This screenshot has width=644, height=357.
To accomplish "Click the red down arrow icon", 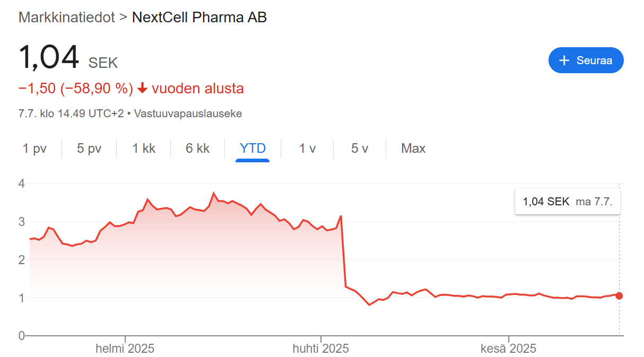I will 142,89.
